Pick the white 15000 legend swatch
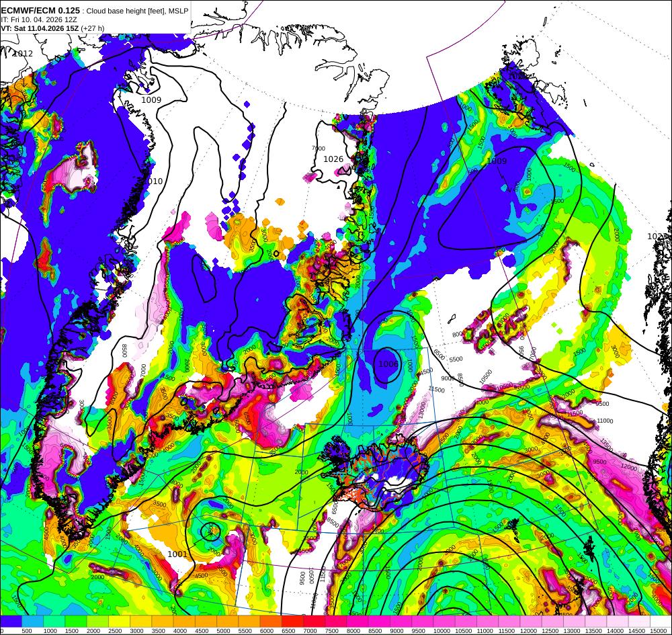This screenshot has height=635, width=672. [x=661, y=622]
